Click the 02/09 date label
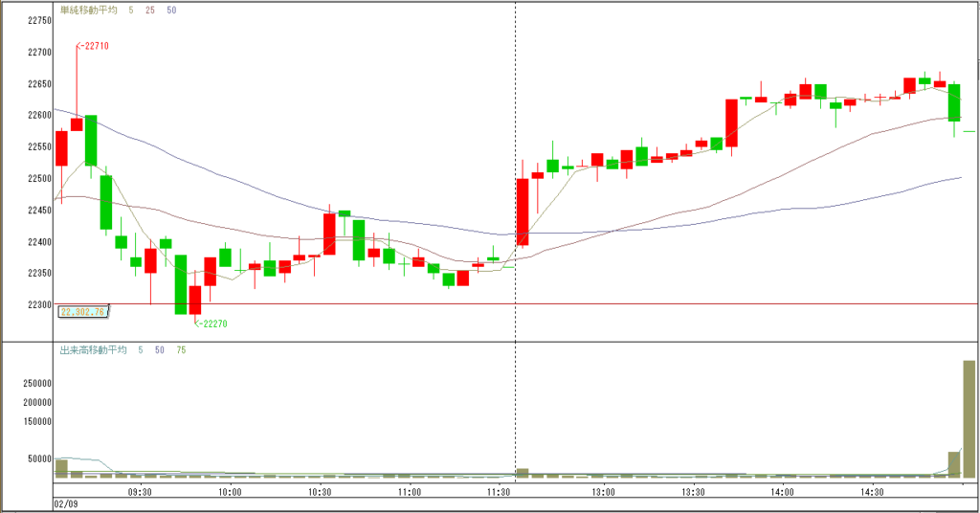This screenshot has width=980, height=513. [66, 503]
